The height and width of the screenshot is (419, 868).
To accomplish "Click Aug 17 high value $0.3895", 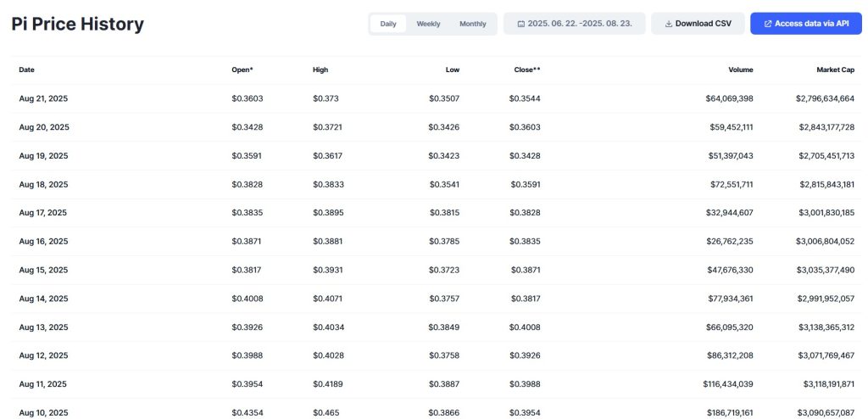I will [x=328, y=213].
